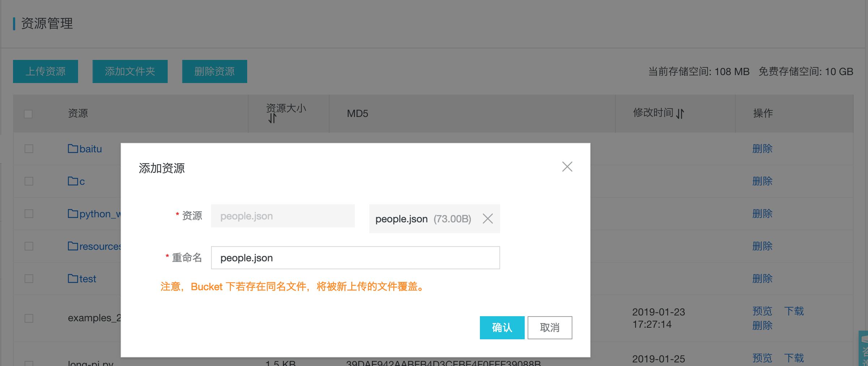The height and width of the screenshot is (366, 868).
Task: Check the examples_2 file row checkbox
Action: [29, 318]
